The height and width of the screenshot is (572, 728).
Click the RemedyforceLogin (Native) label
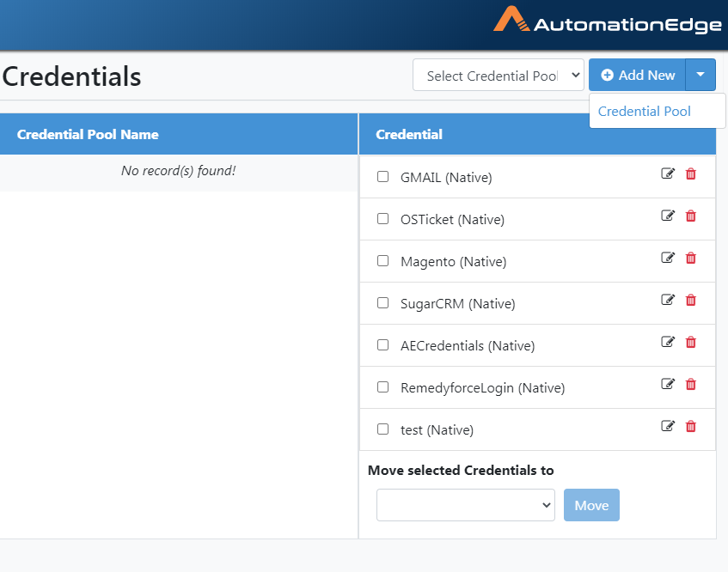tap(483, 388)
